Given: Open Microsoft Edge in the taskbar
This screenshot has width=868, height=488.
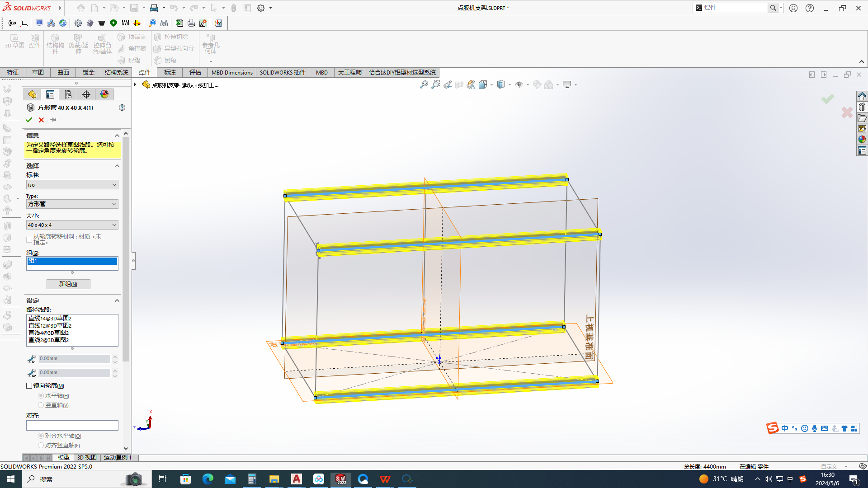Looking at the screenshot, I should click(208, 479).
